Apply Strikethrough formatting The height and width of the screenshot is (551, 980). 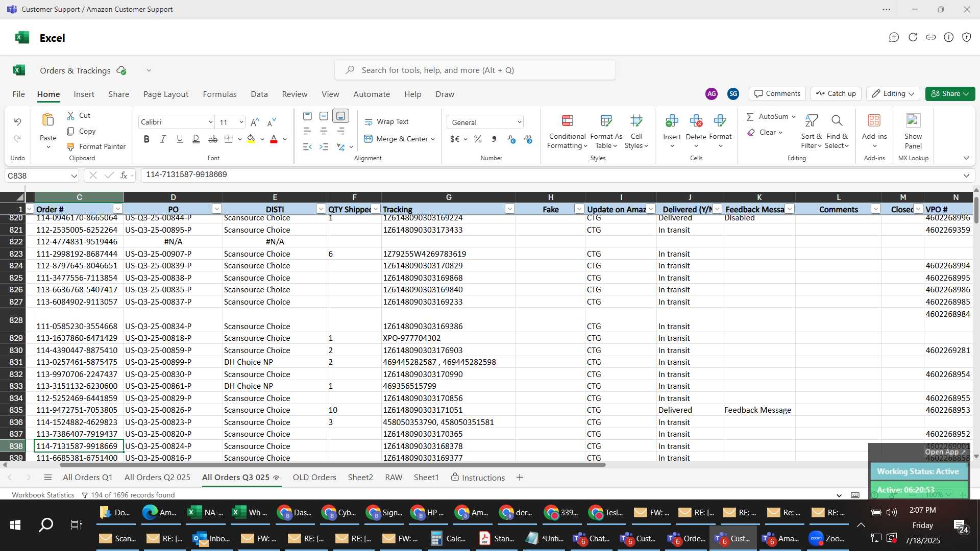pos(213,139)
